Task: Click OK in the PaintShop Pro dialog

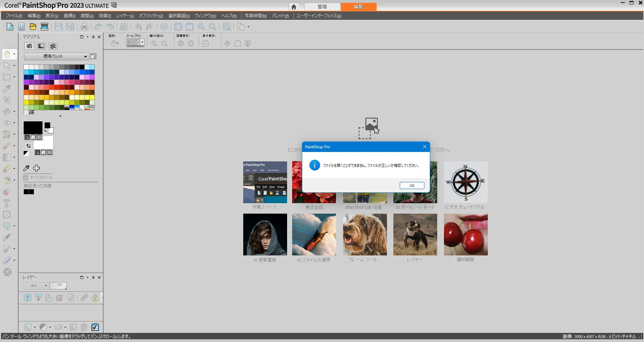Action: [x=412, y=186]
